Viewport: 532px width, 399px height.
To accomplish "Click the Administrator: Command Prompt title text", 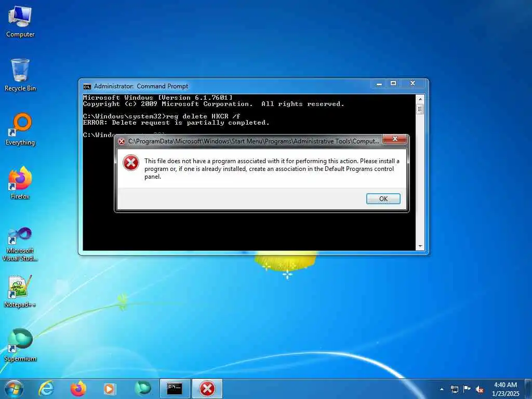I will click(x=141, y=86).
